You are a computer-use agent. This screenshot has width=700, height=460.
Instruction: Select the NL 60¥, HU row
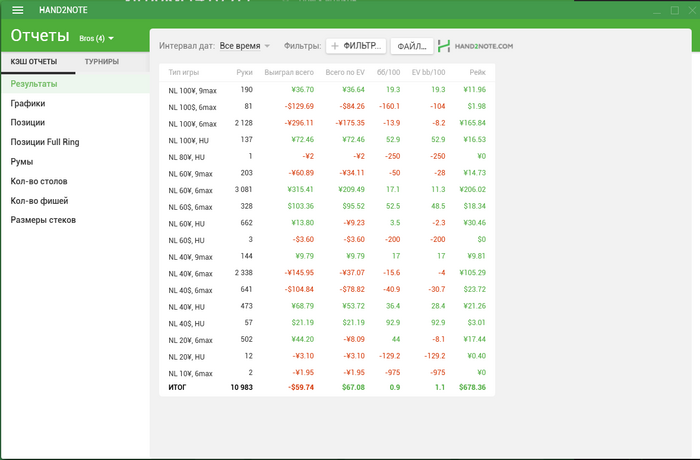pos(327,223)
